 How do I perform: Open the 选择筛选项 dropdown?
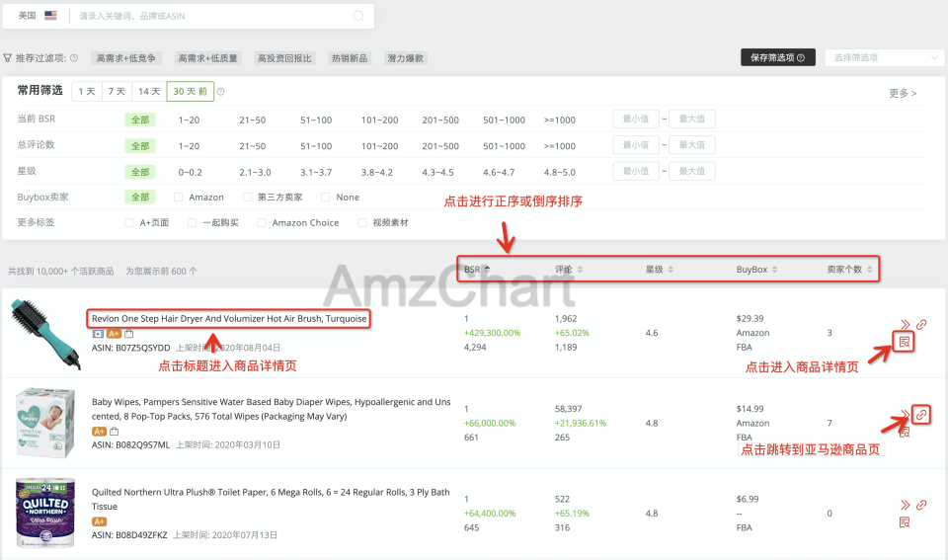884,57
